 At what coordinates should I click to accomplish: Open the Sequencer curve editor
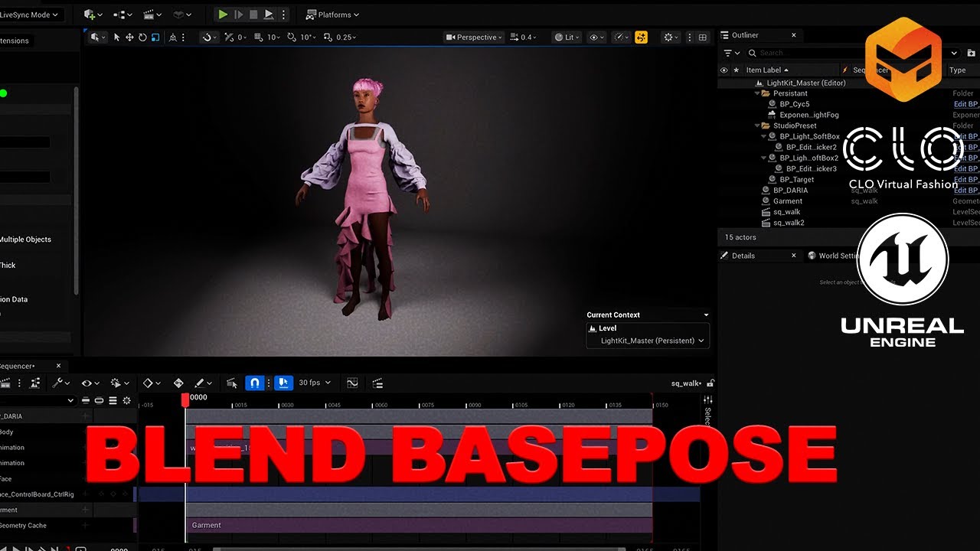[x=352, y=383]
